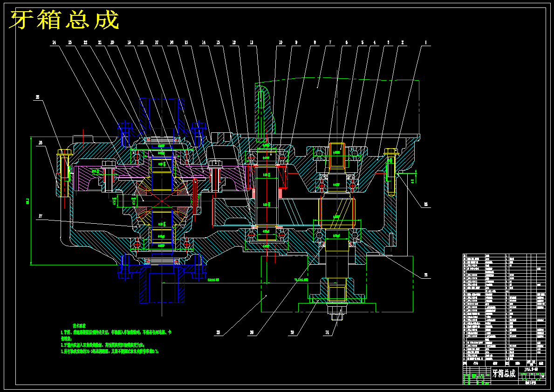Select part callout number 17
Image resolution: width=554 pixels, height=392 pixels.
tap(157, 42)
